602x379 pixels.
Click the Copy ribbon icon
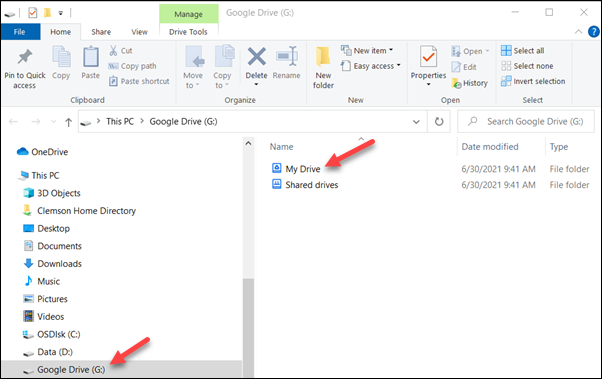pyautogui.click(x=61, y=56)
